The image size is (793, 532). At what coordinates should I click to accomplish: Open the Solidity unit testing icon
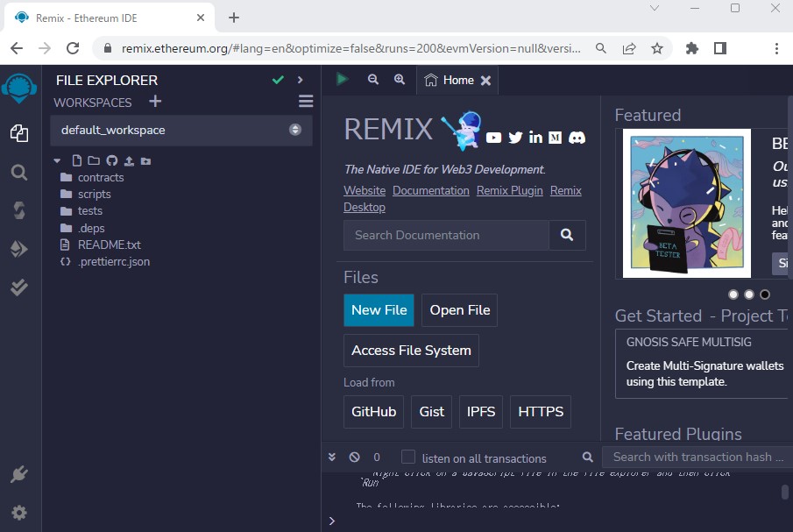pos(19,287)
